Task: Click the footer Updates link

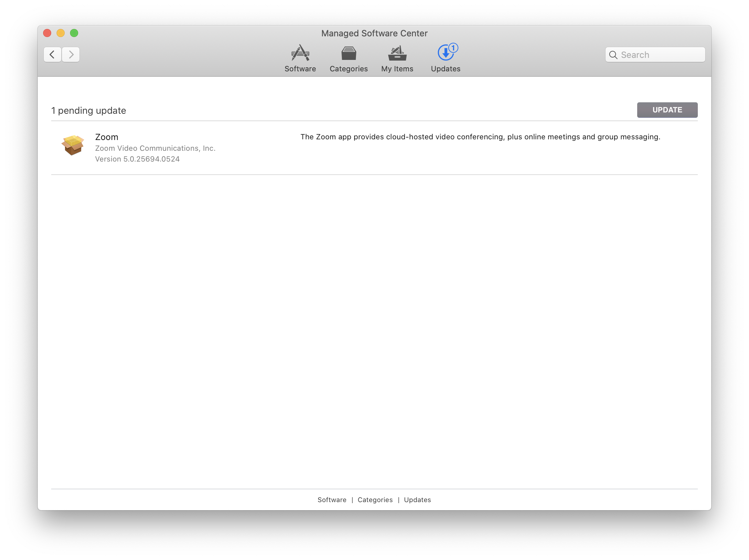Action: click(x=417, y=500)
